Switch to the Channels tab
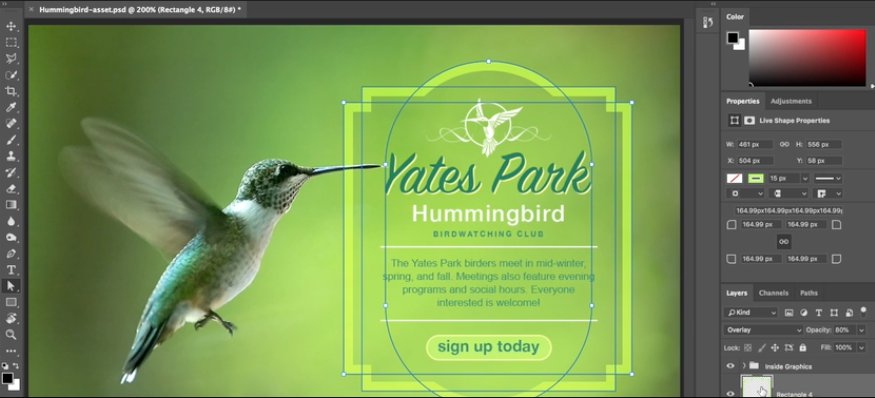875x398 pixels. 773,292
